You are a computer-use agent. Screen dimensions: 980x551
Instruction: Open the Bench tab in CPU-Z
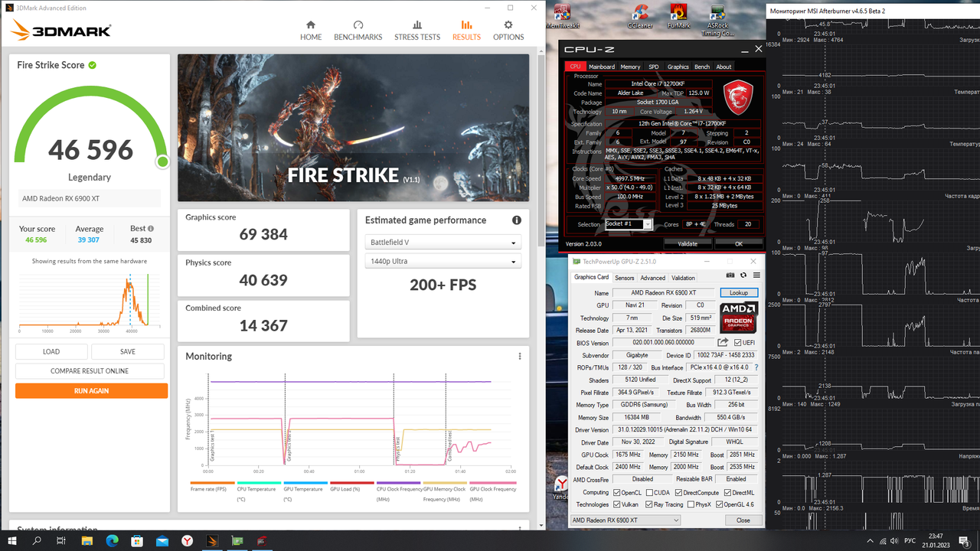pos(702,67)
